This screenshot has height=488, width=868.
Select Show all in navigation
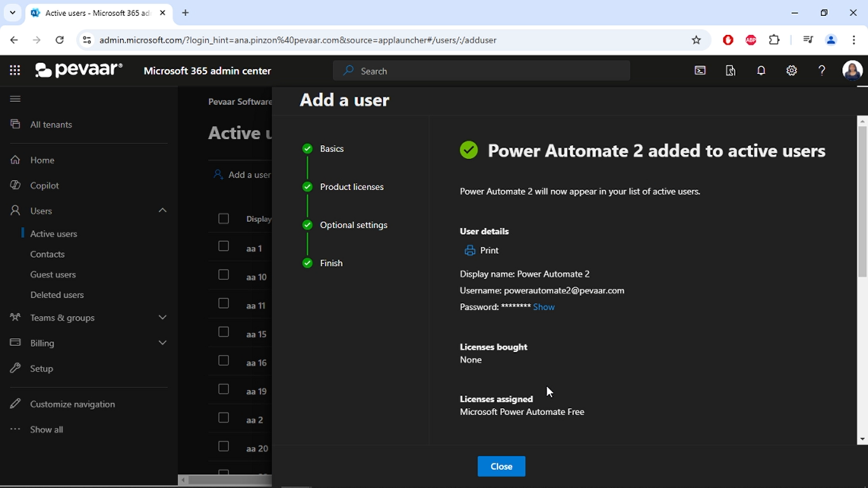[46, 430]
